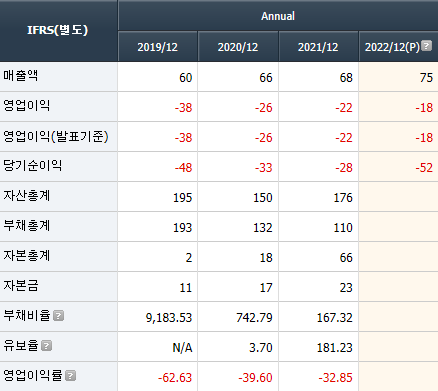
Task: Click 매출액 value 68 for 2021/12
Action: (x=346, y=78)
